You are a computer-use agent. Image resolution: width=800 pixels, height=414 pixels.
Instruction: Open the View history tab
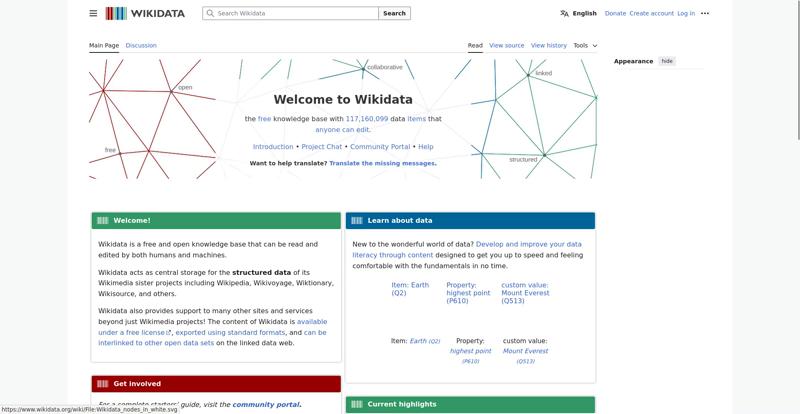(548, 45)
